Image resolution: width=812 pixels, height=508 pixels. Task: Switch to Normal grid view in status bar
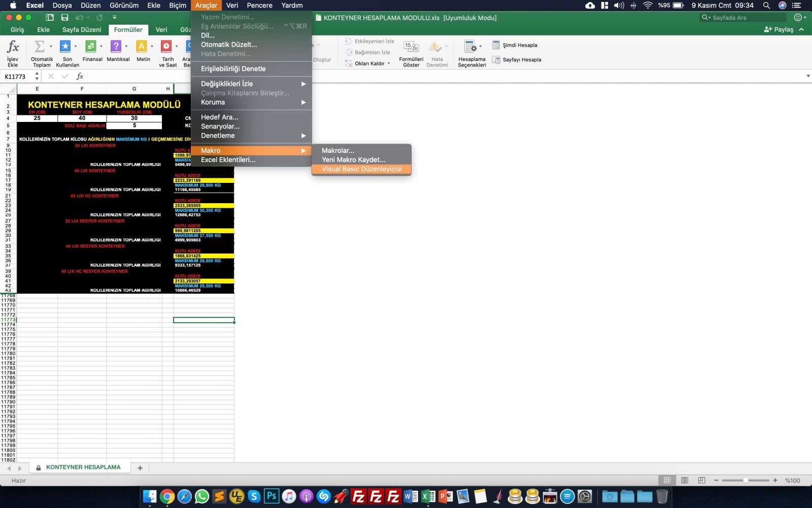pyautogui.click(x=667, y=480)
